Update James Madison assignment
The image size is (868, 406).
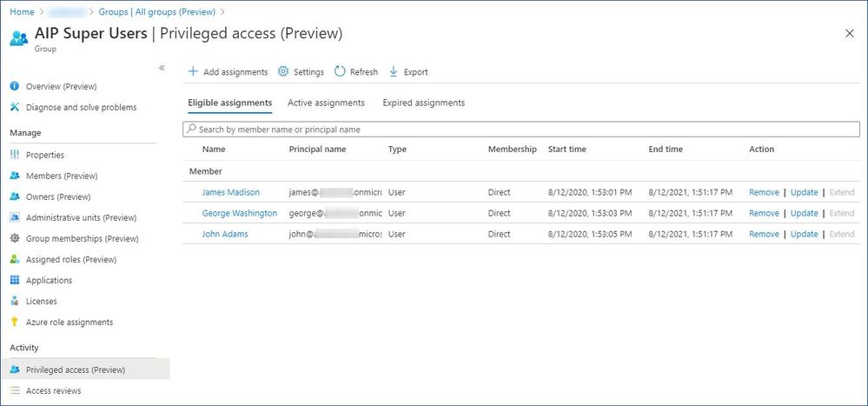coord(804,192)
